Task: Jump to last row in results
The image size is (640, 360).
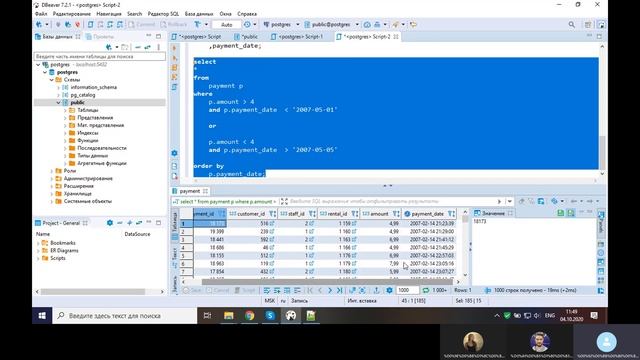Action: (340, 290)
